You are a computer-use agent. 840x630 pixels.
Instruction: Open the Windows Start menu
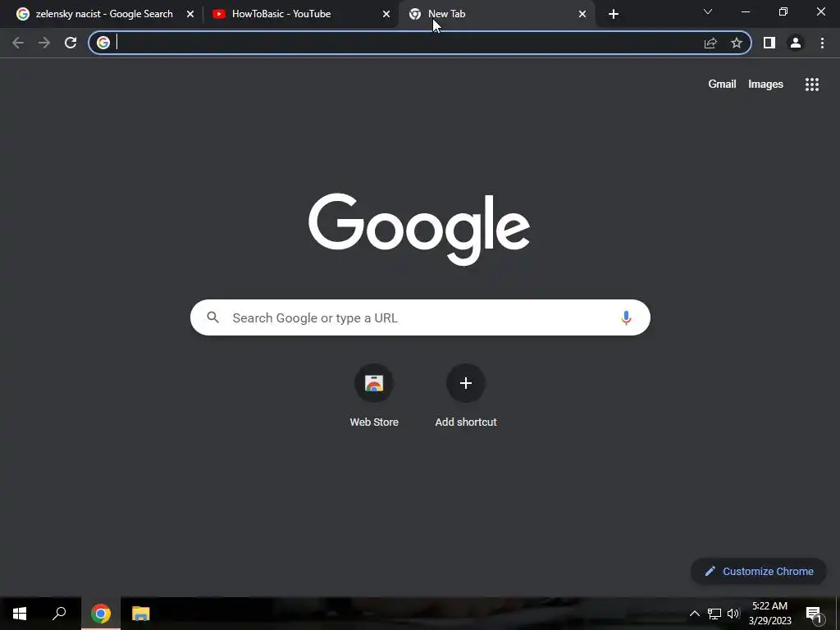[x=20, y=614]
